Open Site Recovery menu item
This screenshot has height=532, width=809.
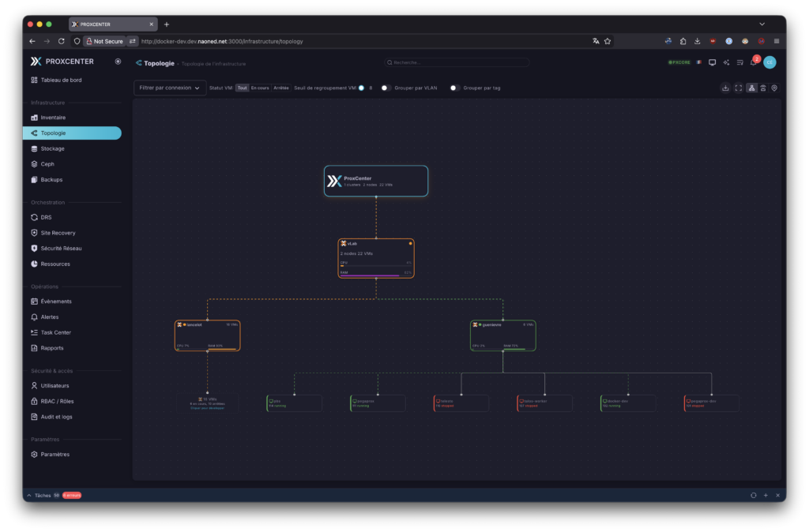(58, 233)
